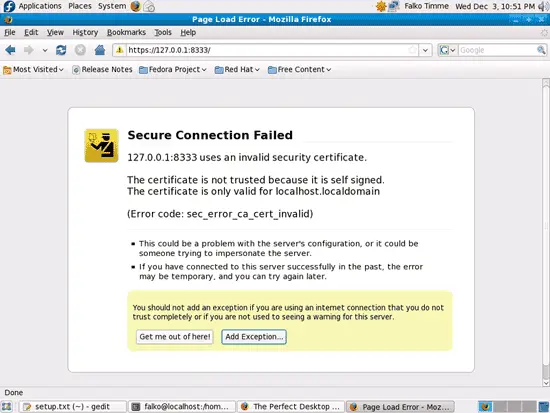550x413 pixels.
Task: Open the Applications menu in top panel
Action: coord(40,6)
